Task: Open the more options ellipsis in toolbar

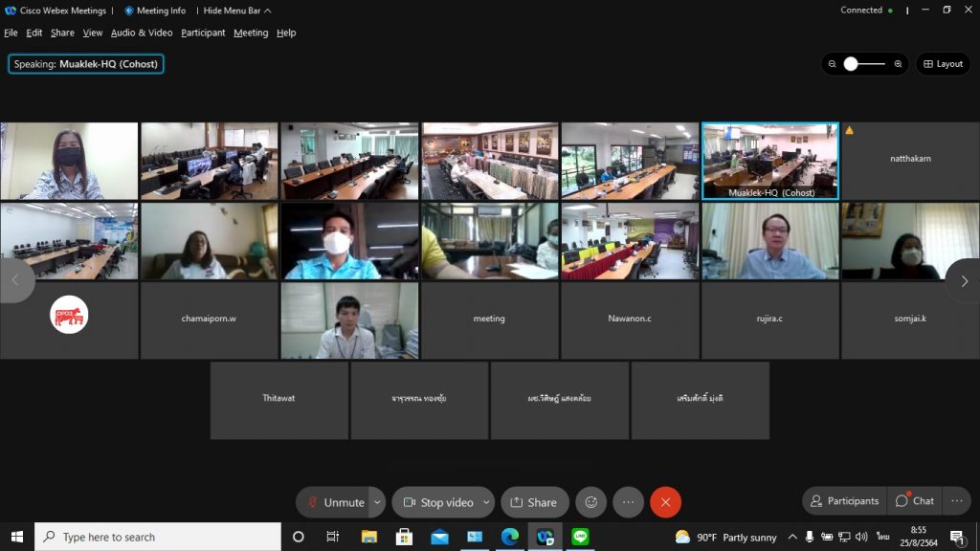Action: 628,502
